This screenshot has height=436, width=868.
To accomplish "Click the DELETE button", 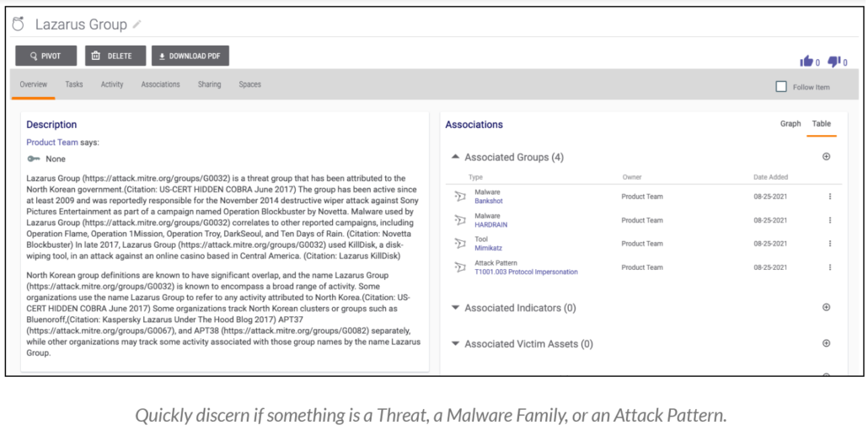I will click(x=115, y=56).
